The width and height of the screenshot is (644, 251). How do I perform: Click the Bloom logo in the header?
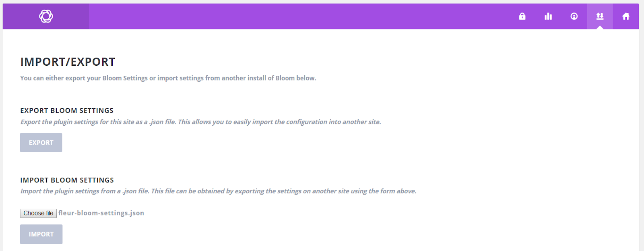coord(46,16)
